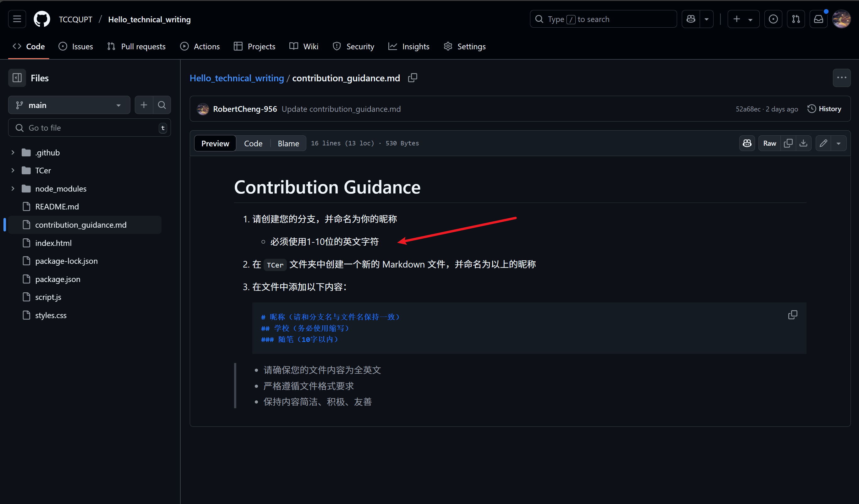Screen dimensions: 859x504
Task: Expand the node_modules folder
Action: point(13,188)
